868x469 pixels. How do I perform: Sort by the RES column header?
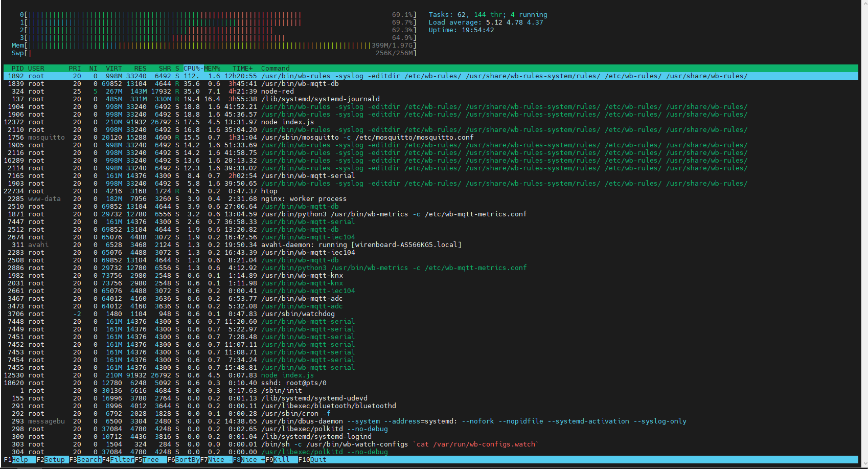[140, 68]
